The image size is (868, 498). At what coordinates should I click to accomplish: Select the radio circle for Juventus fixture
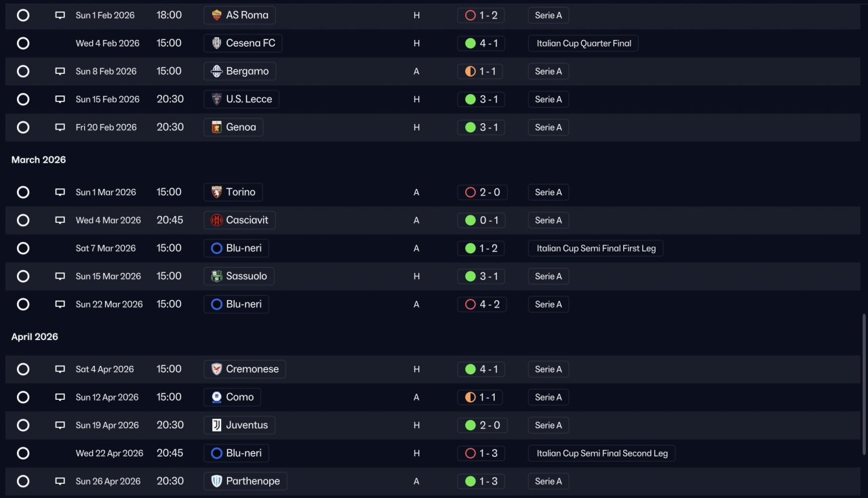pyautogui.click(x=23, y=426)
